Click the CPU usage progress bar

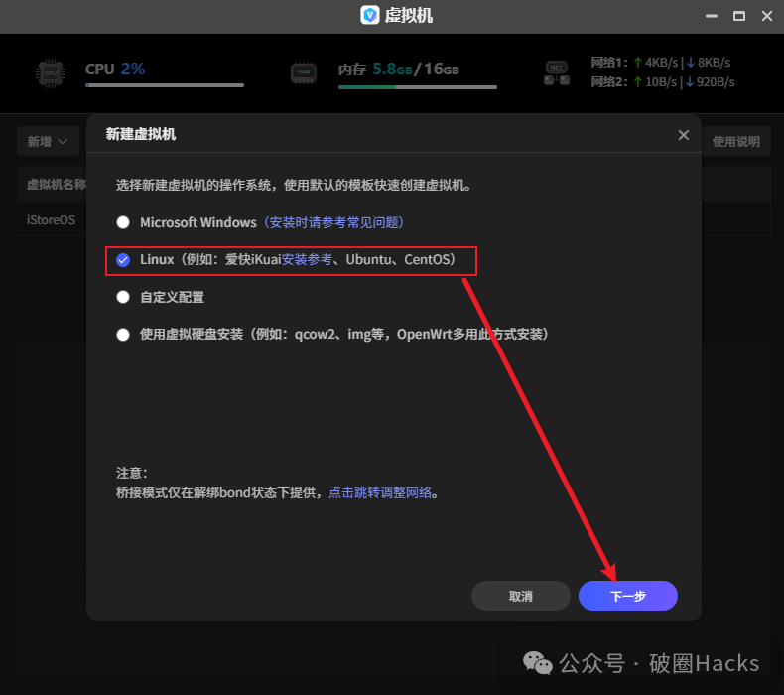(164, 86)
